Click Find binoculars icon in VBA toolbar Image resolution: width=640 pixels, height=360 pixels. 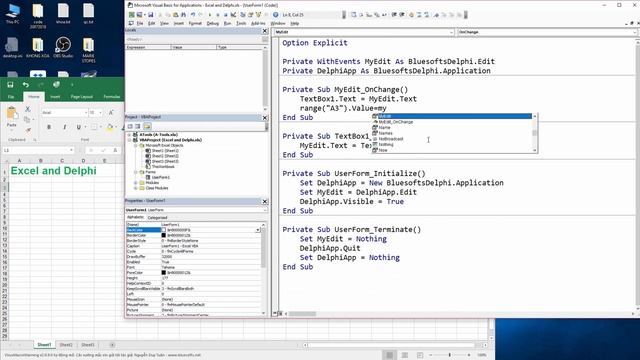click(184, 15)
